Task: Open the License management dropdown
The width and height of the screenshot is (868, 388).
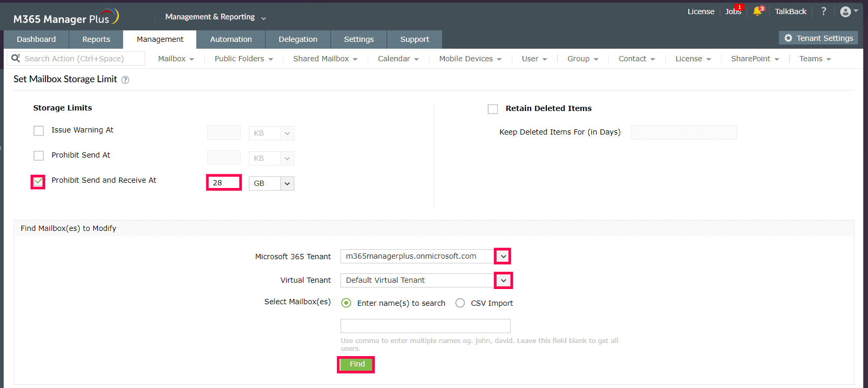Action: coord(693,59)
